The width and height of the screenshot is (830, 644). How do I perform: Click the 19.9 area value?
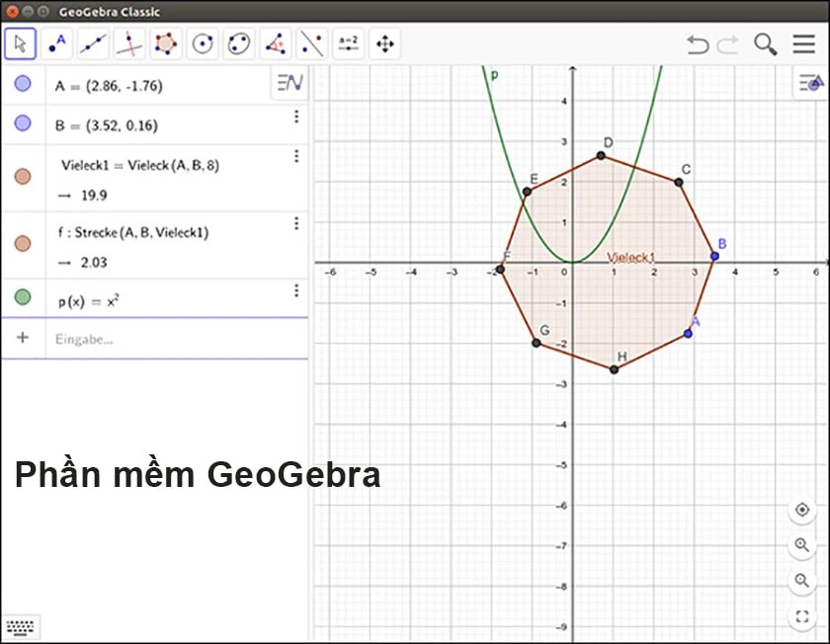94,196
